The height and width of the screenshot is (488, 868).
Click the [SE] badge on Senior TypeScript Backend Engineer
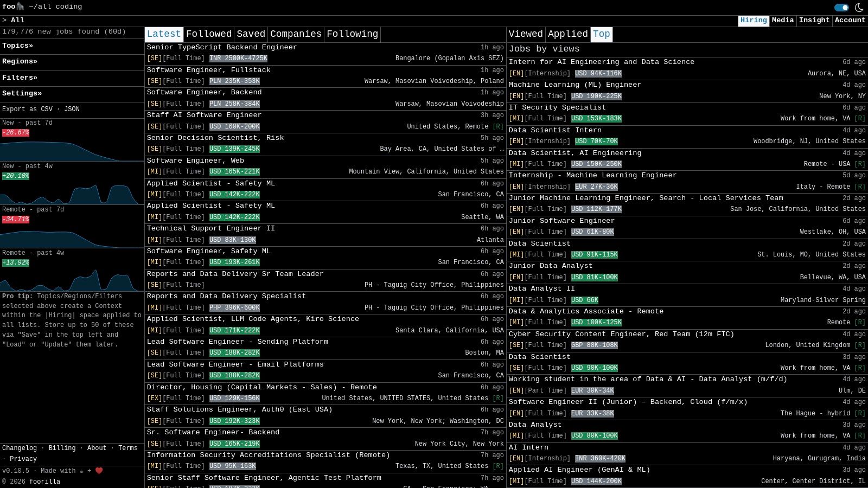(x=154, y=58)
